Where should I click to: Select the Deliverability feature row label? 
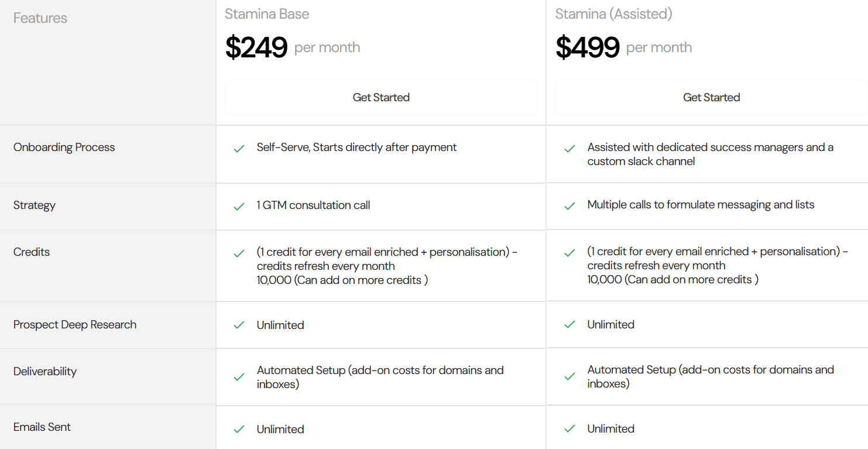coord(45,372)
